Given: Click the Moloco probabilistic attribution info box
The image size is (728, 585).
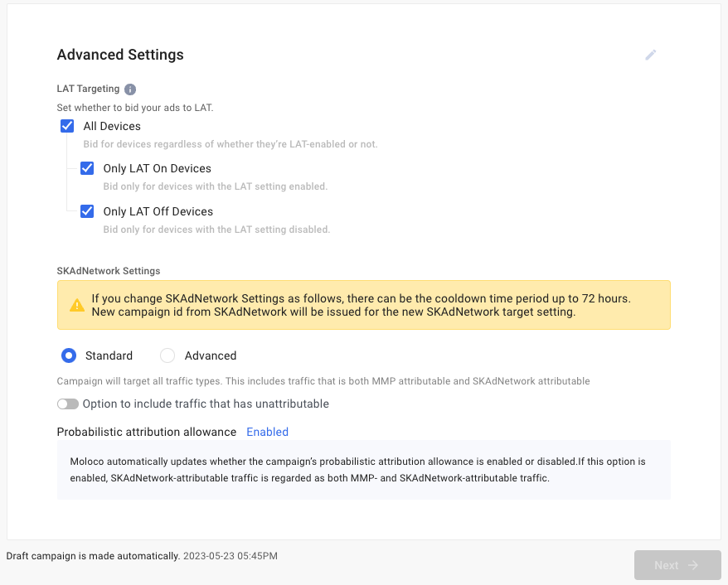Looking at the screenshot, I should click(363, 470).
